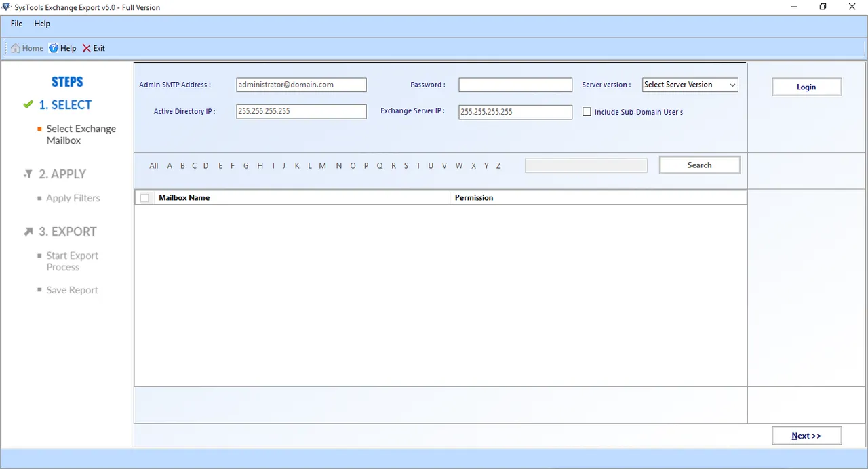This screenshot has height=469, width=868.
Task: Filter mailboxes by letter F
Action: click(x=232, y=166)
